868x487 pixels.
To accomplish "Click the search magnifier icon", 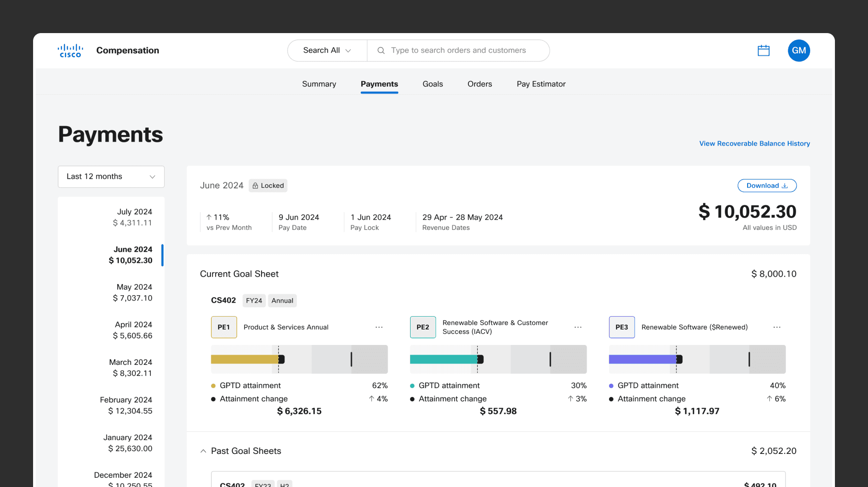I will [x=381, y=51].
